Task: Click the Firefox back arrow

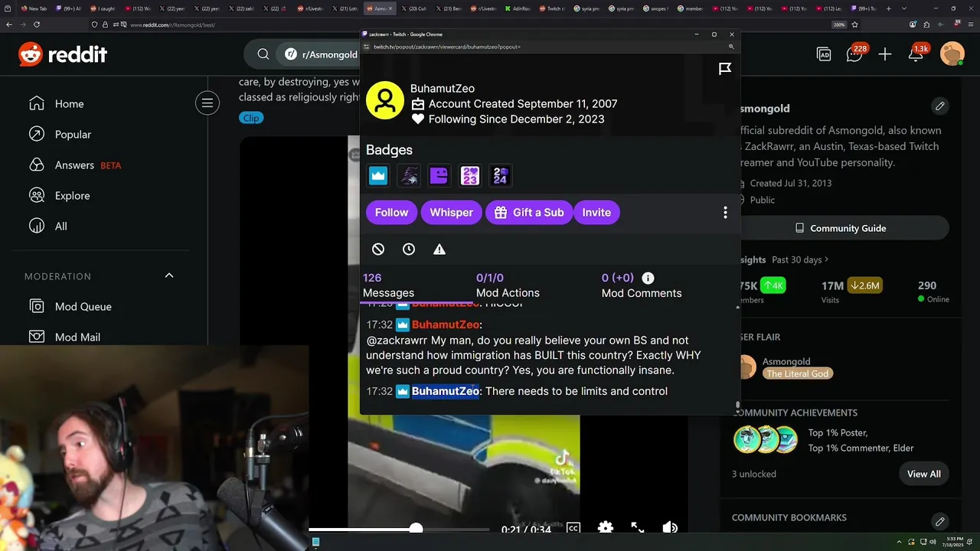Action: point(9,24)
